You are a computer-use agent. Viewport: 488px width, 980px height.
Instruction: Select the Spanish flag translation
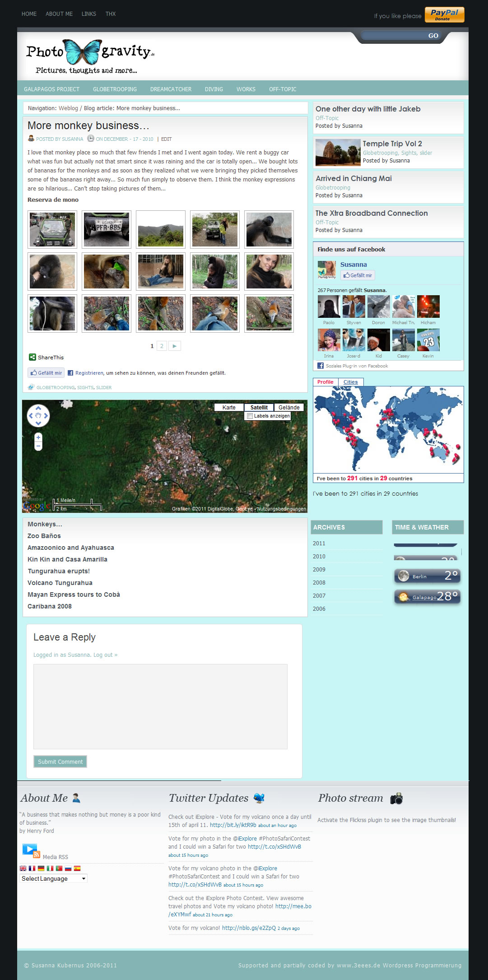(x=77, y=868)
